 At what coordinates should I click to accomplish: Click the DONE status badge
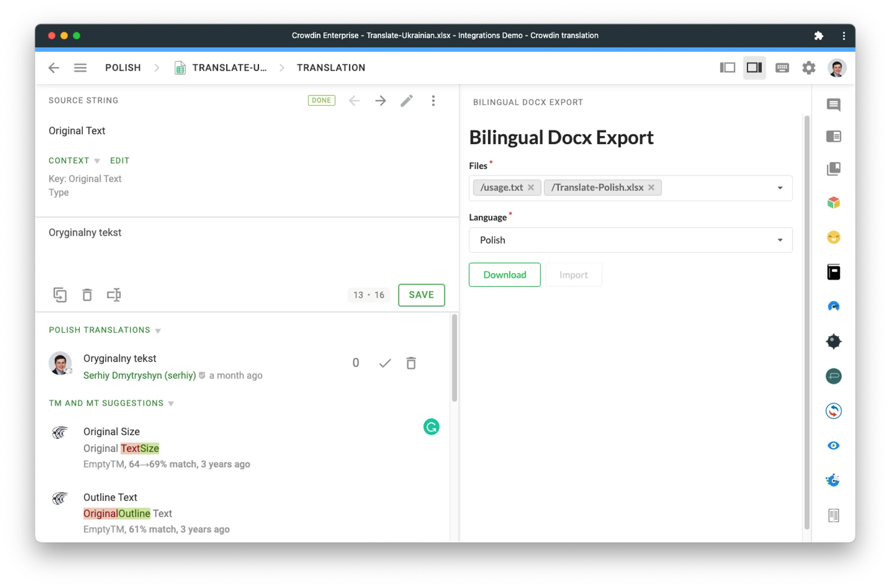tap(321, 100)
